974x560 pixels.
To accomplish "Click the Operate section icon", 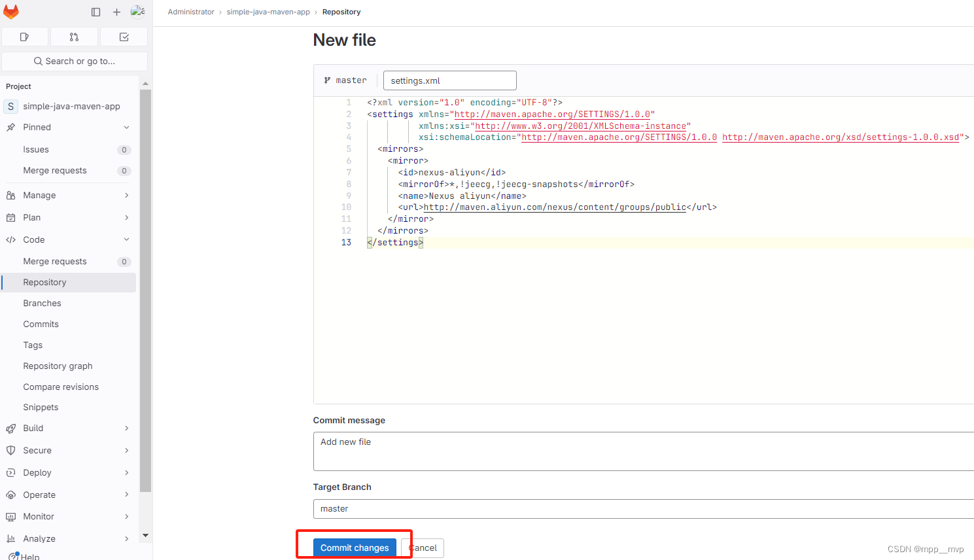I will pyautogui.click(x=10, y=495).
